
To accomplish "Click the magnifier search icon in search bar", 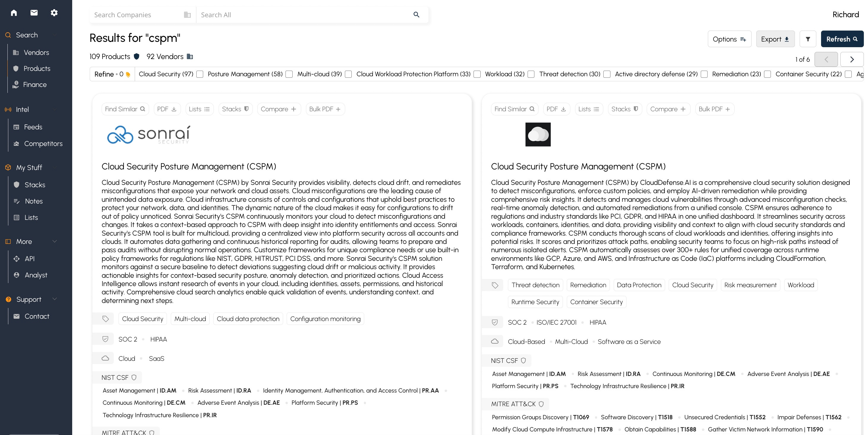I will click(x=416, y=15).
